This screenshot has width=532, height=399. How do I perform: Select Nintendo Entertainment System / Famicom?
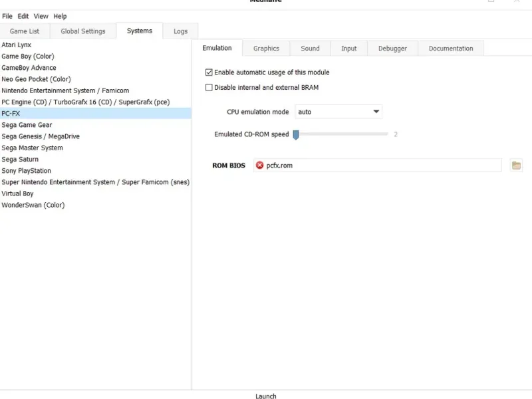click(95, 90)
